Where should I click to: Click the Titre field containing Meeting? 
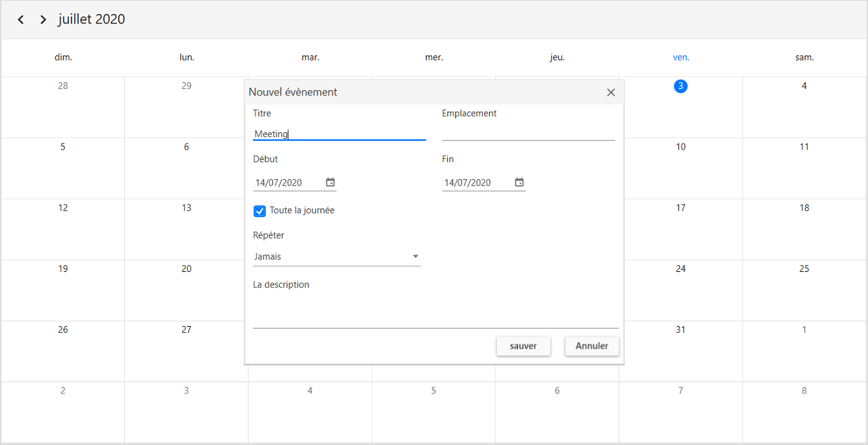click(339, 134)
